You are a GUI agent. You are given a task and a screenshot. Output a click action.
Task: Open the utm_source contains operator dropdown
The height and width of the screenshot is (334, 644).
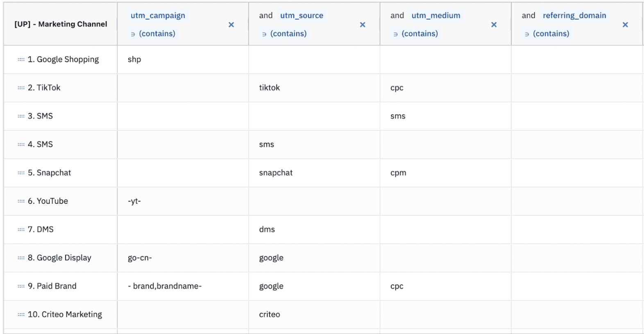pos(285,34)
